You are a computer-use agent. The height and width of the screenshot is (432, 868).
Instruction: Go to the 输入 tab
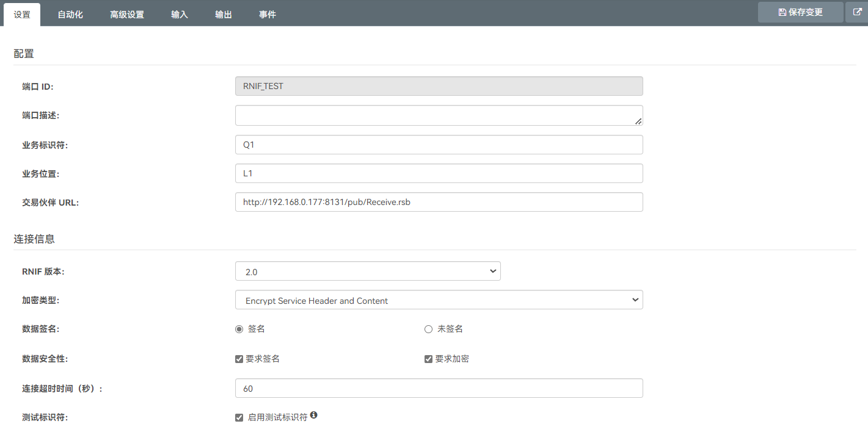pos(180,15)
